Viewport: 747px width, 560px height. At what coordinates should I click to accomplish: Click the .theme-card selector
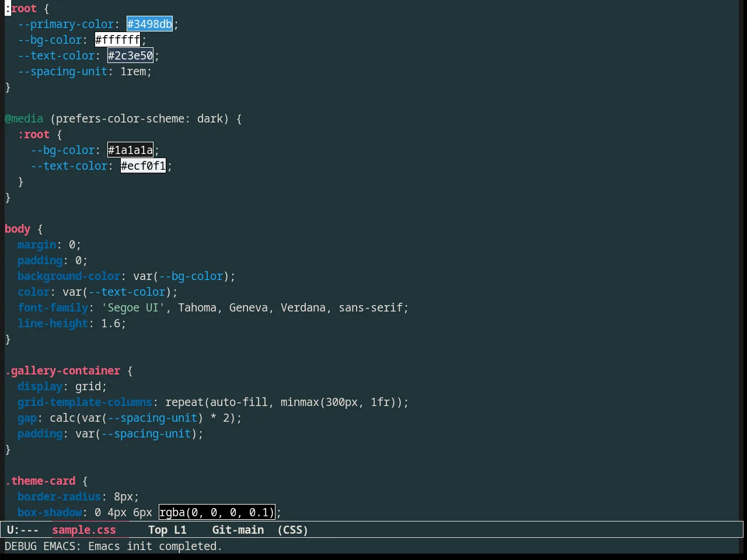point(40,481)
